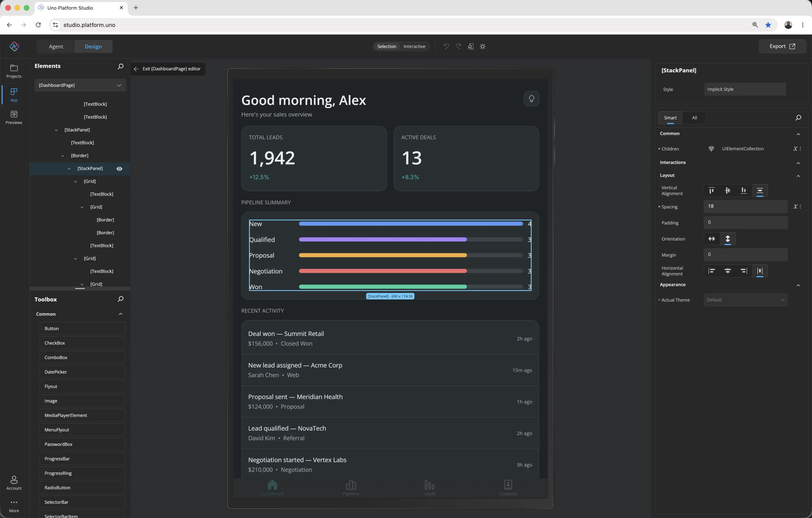Set Vertical Alignment to Top

(712, 191)
